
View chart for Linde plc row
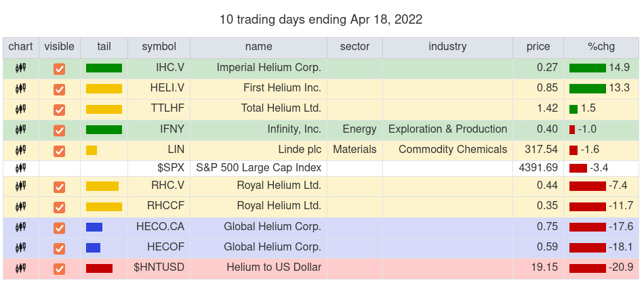click(21, 150)
